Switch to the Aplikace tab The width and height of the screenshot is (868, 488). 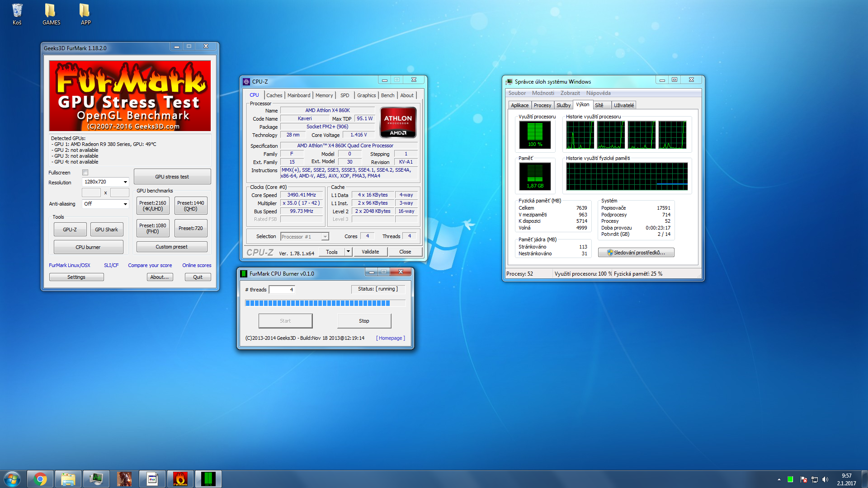pos(520,105)
